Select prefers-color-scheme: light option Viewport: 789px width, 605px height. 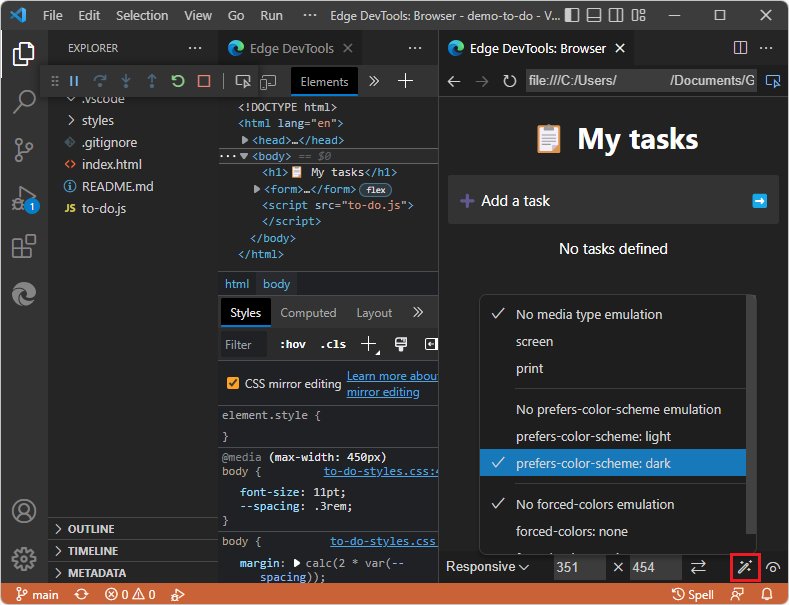point(593,436)
